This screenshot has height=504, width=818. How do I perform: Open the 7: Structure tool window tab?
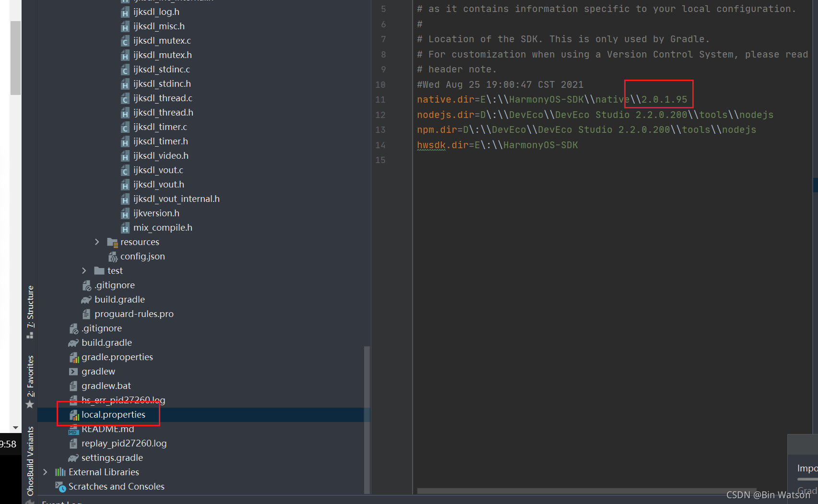pos(30,312)
